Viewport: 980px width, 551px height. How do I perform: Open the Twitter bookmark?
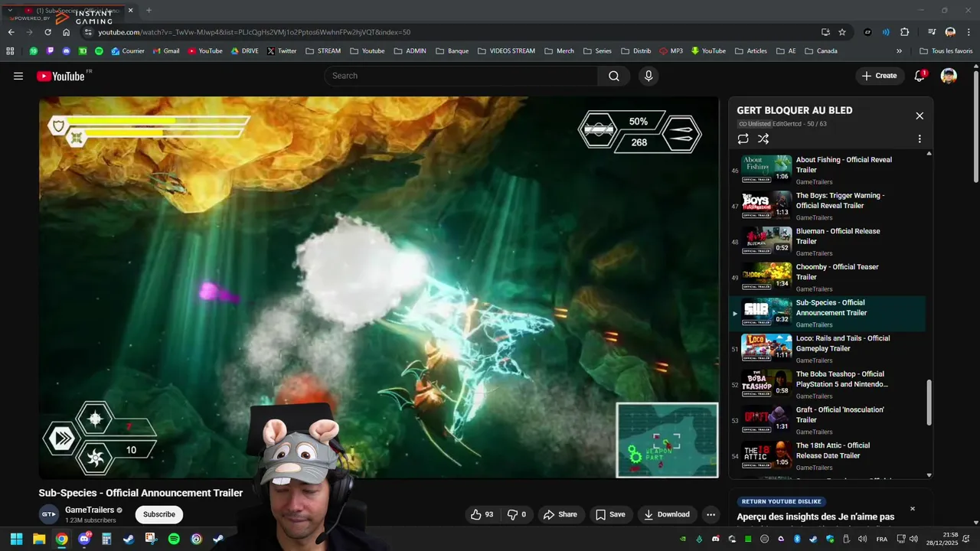(x=281, y=51)
